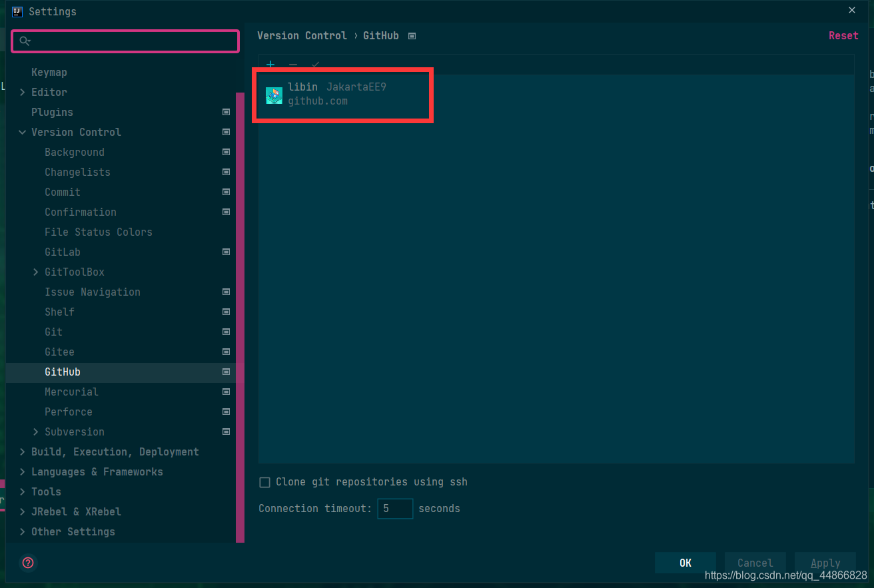Image resolution: width=874 pixels, height=588 pixels.
Task: Click project icon beside GitHub row
Action: [226, 372]
